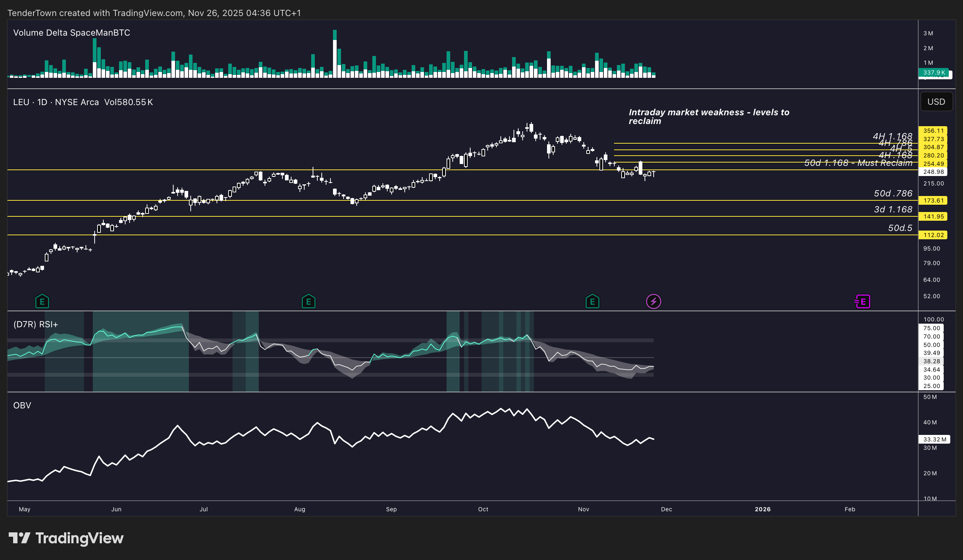The image size is (963, 560).
Task: Click the 280.20 price level label
Action: point(933,155)
